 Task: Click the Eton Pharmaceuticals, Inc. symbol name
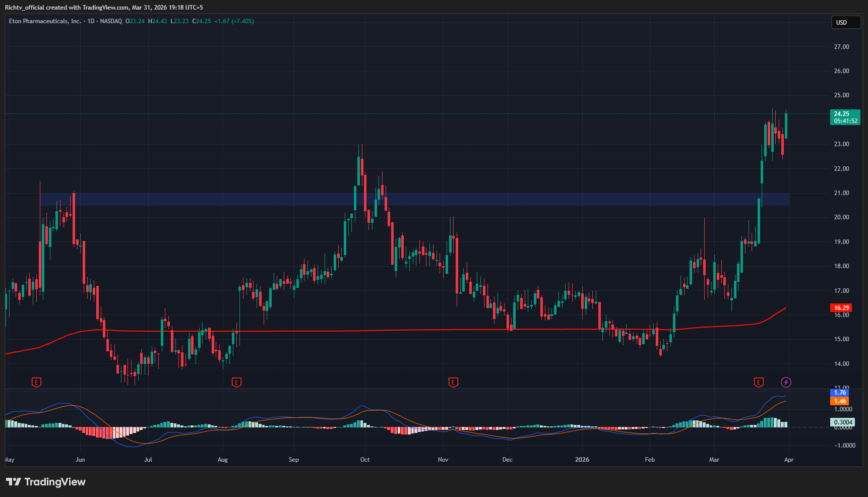point(45,21)
